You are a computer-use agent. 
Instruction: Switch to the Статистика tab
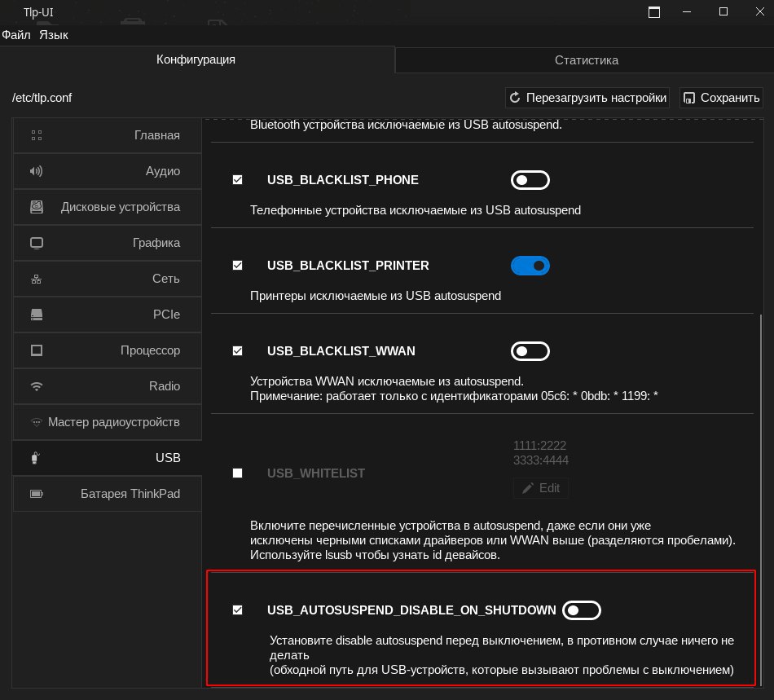587,60
